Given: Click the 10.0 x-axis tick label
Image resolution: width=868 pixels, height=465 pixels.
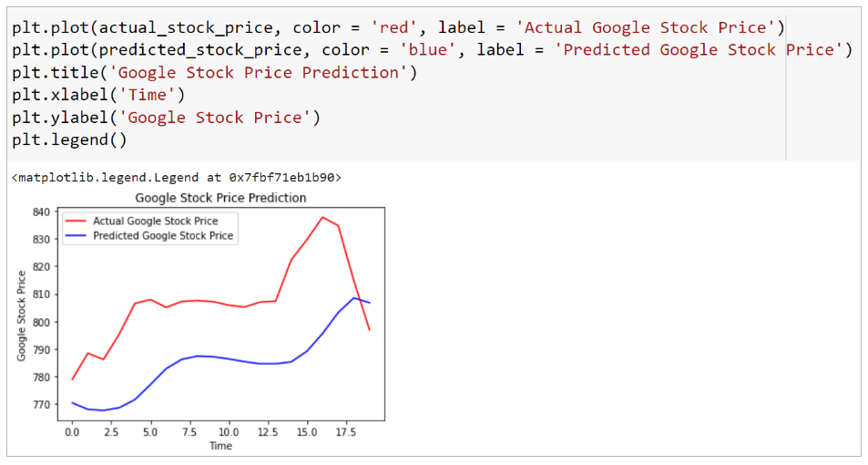Looking at the screenshot, I should [229, 432].
